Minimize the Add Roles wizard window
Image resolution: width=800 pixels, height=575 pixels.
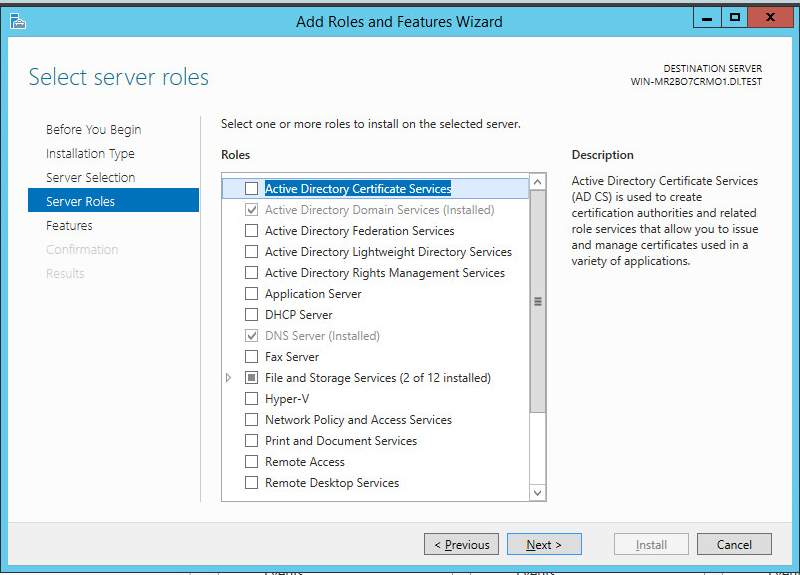click(x=705, y=17)
